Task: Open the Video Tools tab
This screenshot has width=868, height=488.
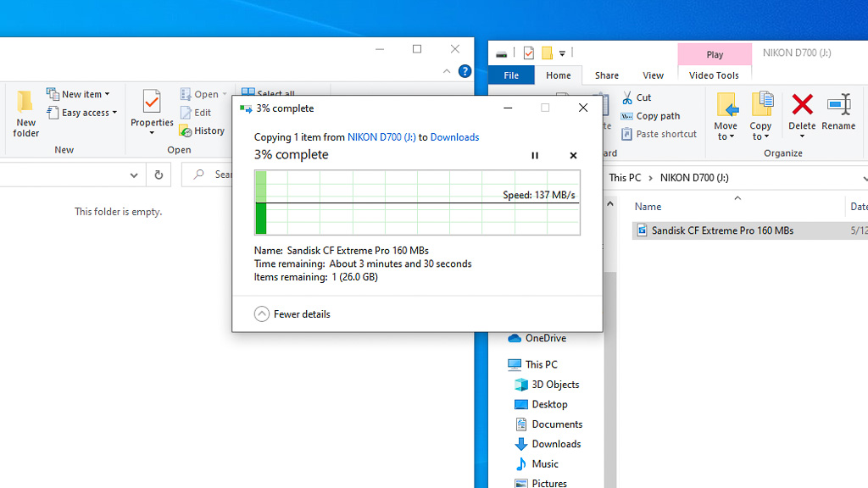Action: (714, 75)
